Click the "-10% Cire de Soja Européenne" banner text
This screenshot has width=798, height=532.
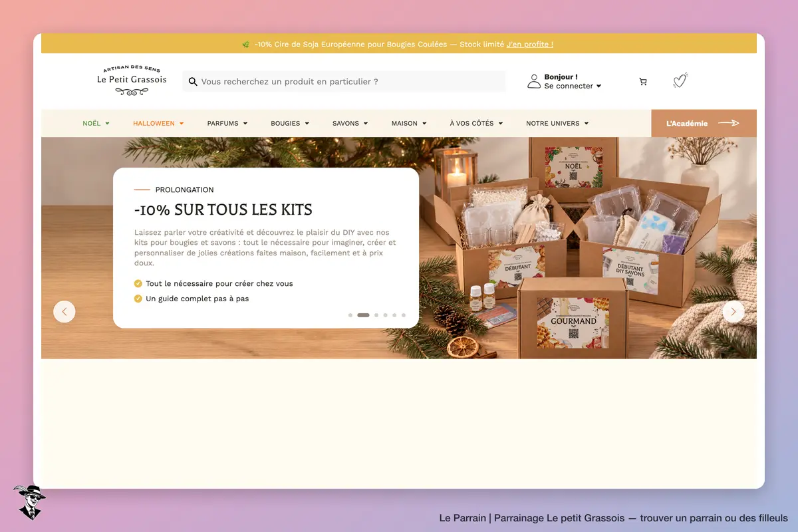379,45
